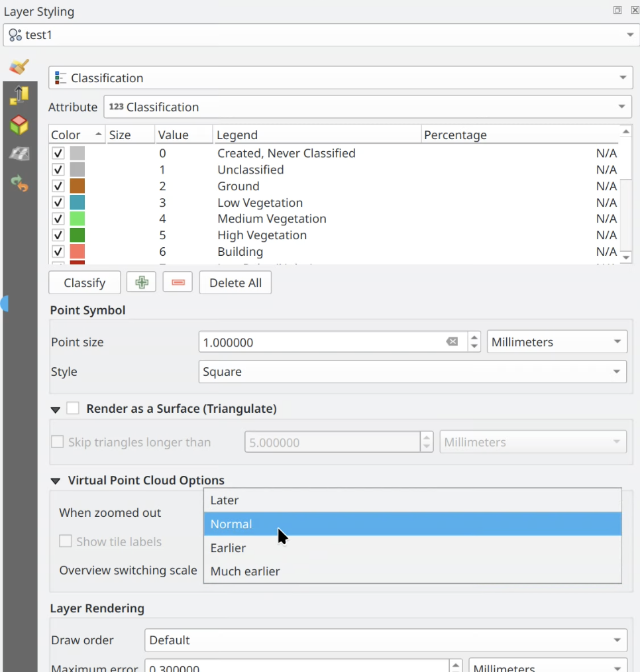Clear the Point size field value

452,342
